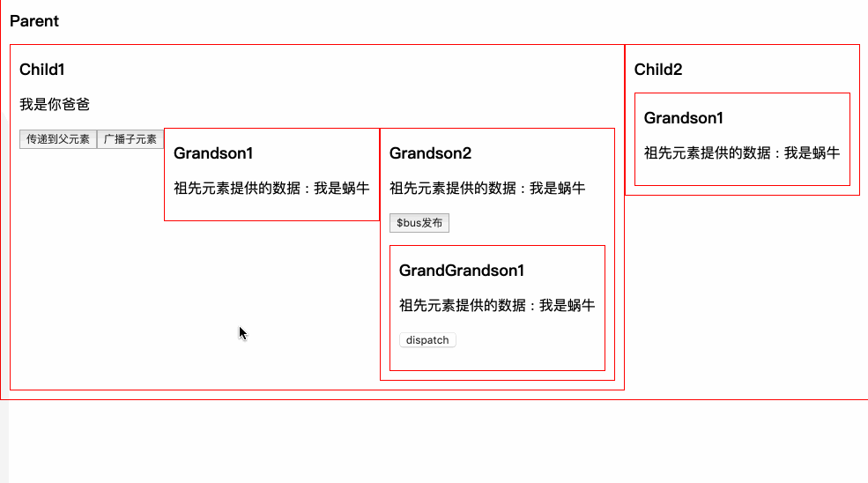The height and width of the screenshot is (483, 868).
Task: Select Grandson1 heading inside Child2
Action: tap(684, 118)
